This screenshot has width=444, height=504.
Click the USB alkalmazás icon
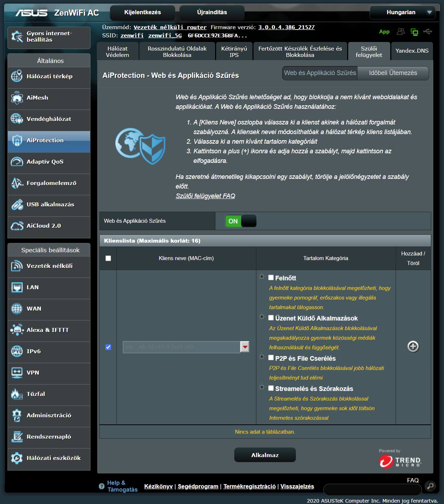click(17, 205)
